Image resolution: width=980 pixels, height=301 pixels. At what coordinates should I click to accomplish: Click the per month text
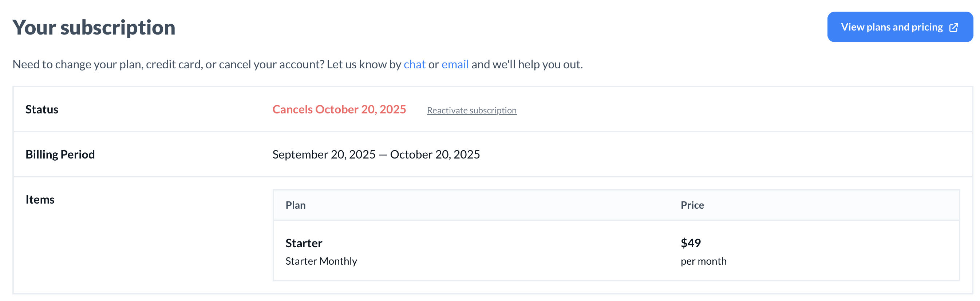click(x=703, y=261)
